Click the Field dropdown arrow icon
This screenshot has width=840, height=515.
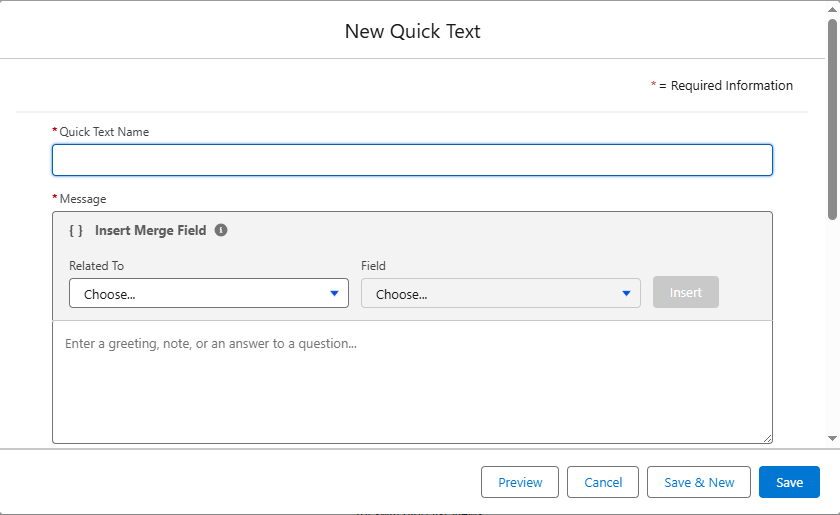pos(626,293)
